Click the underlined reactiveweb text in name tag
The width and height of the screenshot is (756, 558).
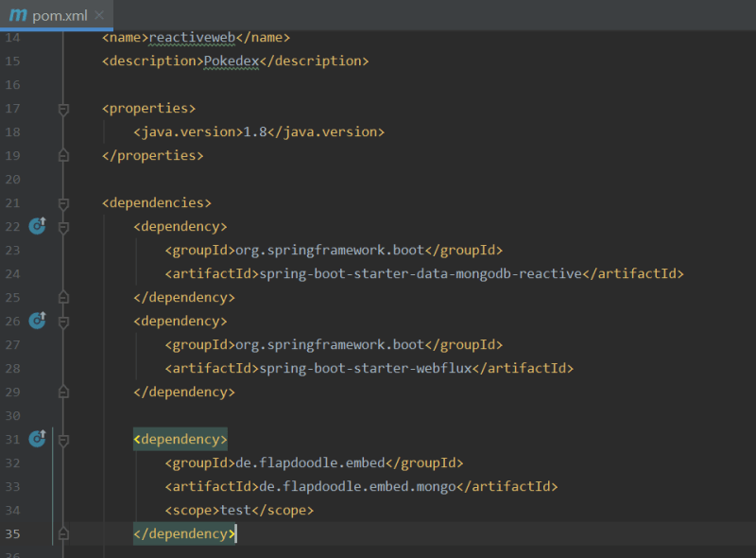(x=191, y=38)
